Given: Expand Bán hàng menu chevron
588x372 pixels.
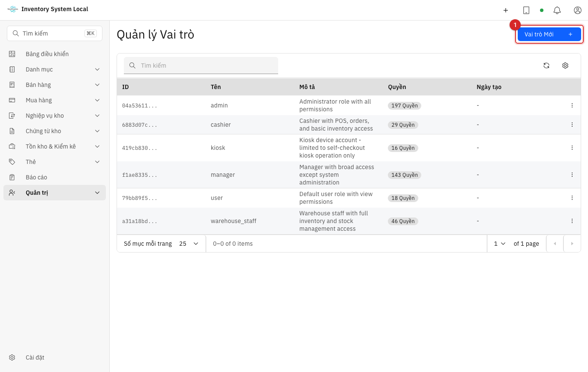Looking at the screenshot, I should click(97, 85).
